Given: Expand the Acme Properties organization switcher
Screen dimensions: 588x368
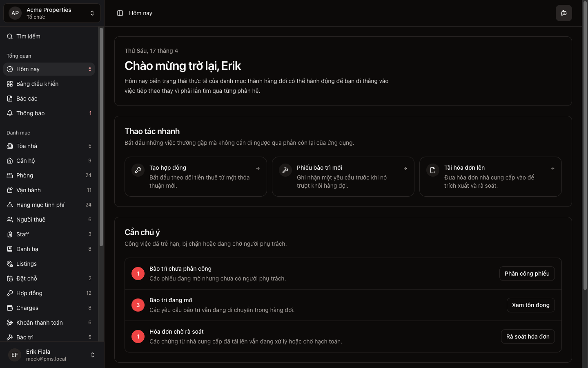Looking at the screenshot, I should [52, 13].
